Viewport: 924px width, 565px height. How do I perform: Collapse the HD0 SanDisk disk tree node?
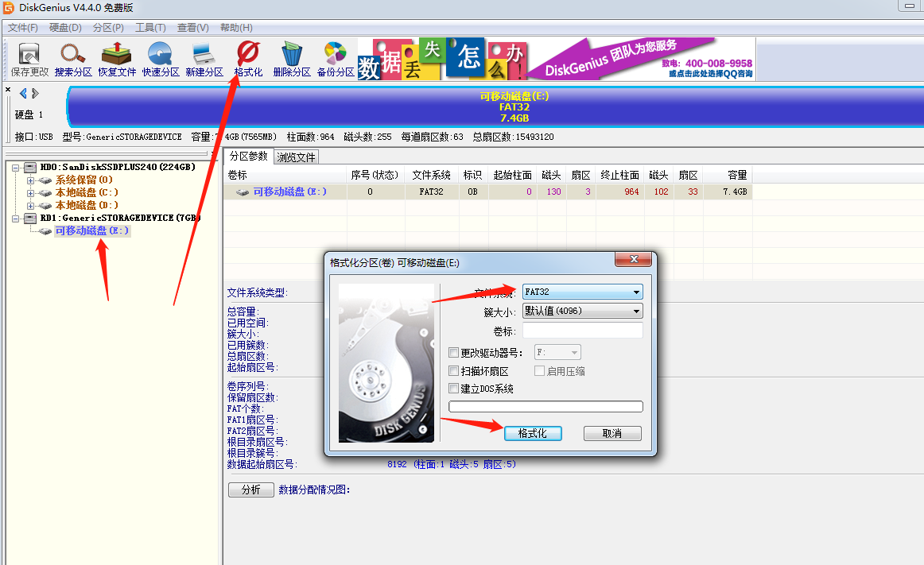(x=16, y=168)
